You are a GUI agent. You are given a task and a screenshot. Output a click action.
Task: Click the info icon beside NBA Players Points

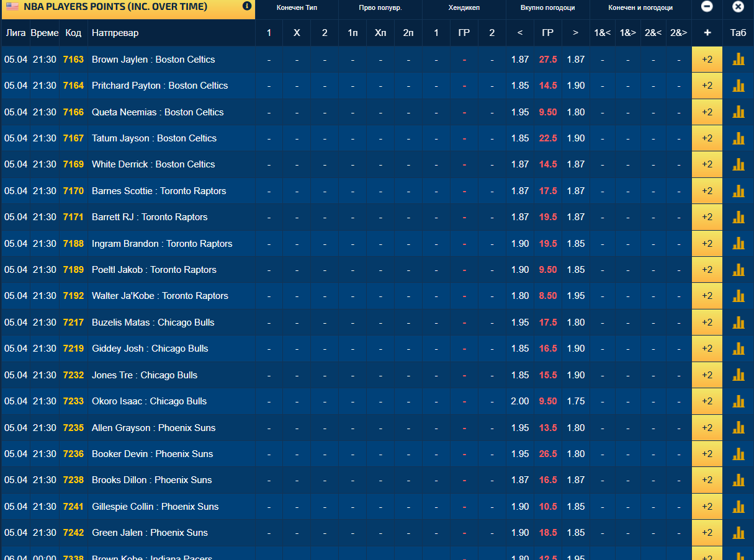coord(247,6)
